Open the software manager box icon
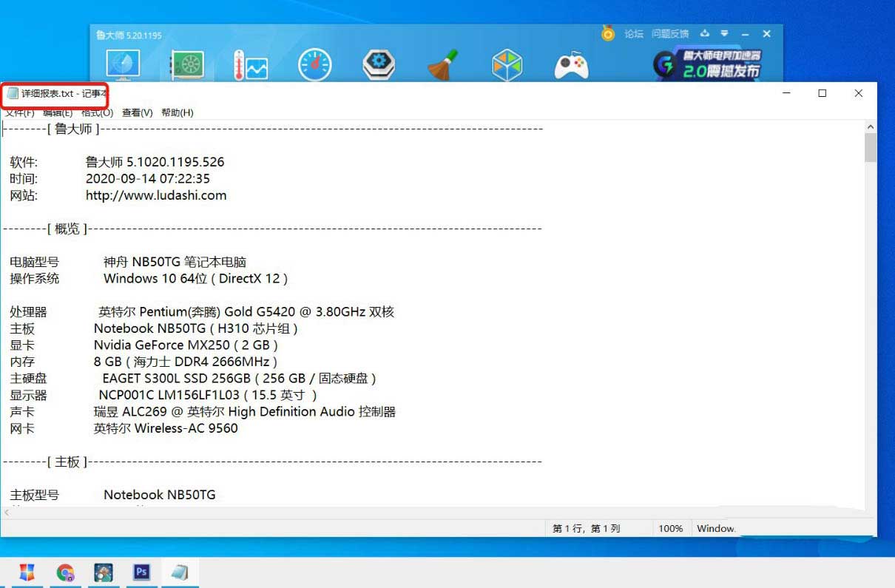895x588 pixels. 507,65
